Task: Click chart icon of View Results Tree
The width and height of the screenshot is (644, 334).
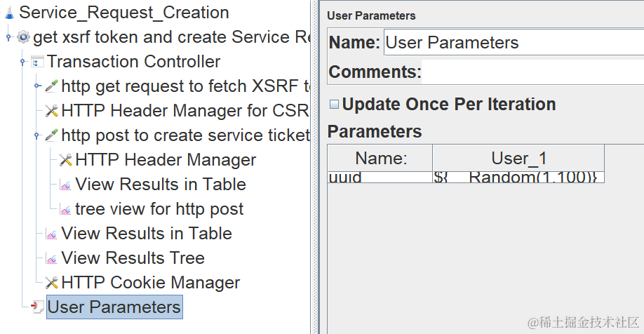Action: point(51,258)
